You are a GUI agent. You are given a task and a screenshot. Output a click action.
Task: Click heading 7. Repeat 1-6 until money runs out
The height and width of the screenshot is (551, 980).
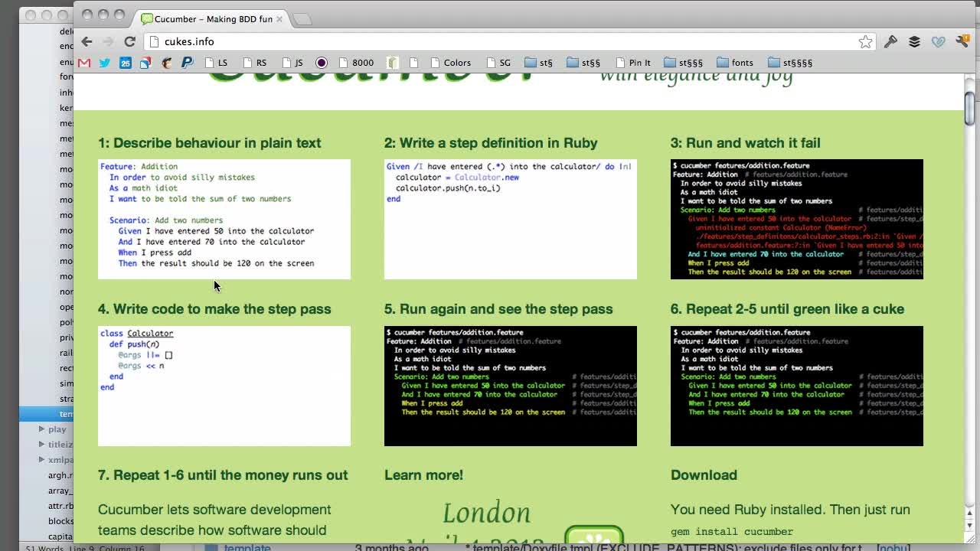click(223, 475)
